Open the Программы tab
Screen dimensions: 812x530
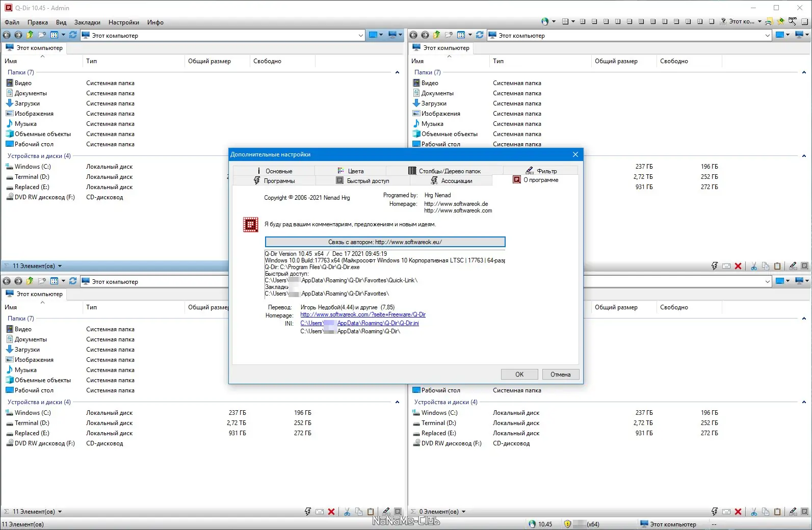coord(274,180)
